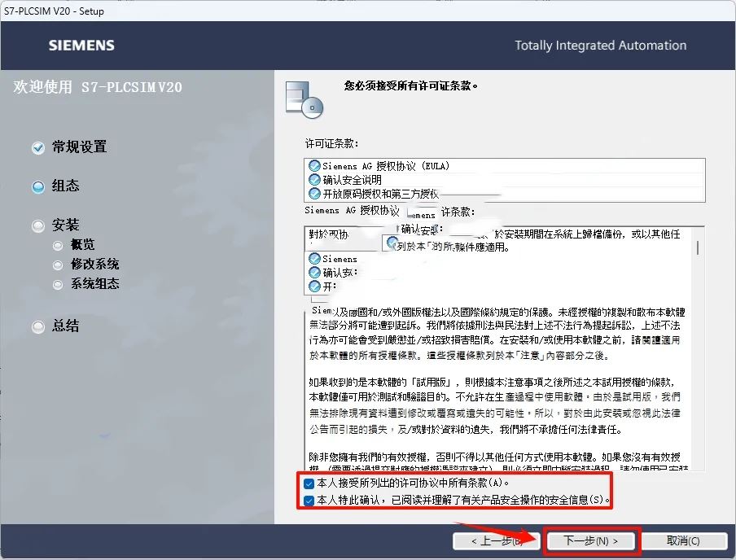Click the step bullet beside 总结
This screenshot has width=736, height=560.
tap(38, 326)
